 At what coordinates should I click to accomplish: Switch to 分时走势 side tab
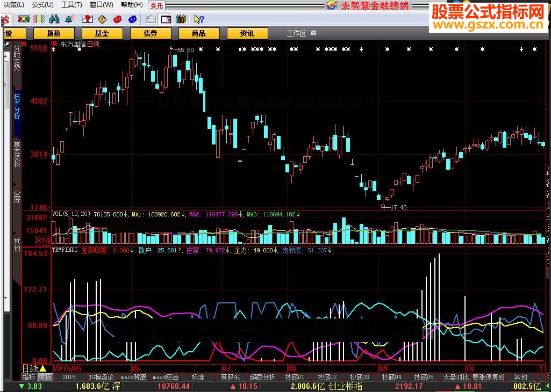point(17,59)
